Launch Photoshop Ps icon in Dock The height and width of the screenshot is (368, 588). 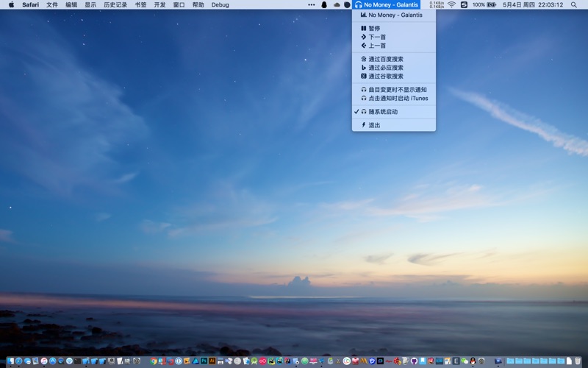click(204, 361)
